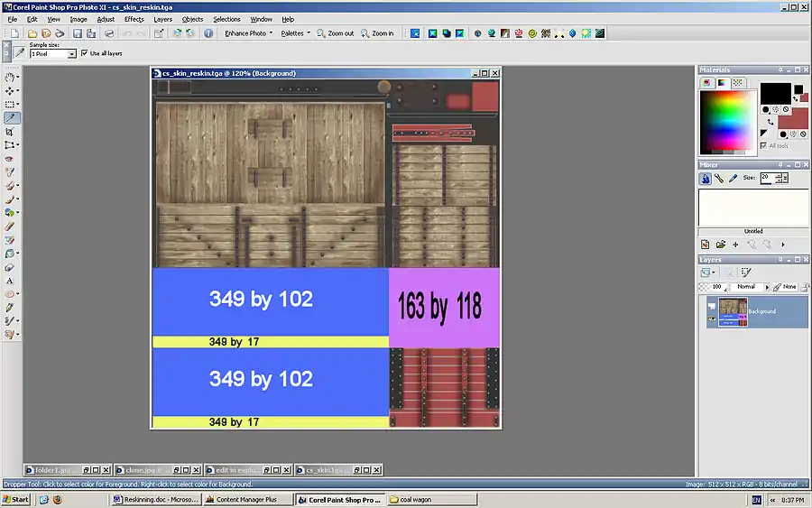This screenshot has width=812, height=508.
Task: Open the Selections menu
Action: pos(226,19)
